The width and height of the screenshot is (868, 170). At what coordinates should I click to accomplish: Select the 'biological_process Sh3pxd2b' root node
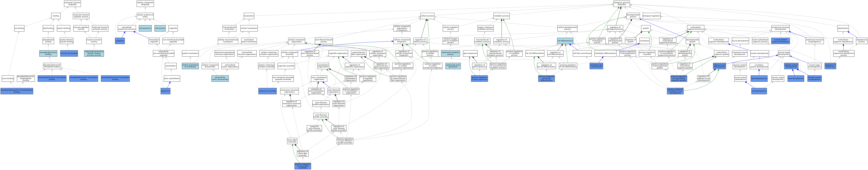click(622, 4)
